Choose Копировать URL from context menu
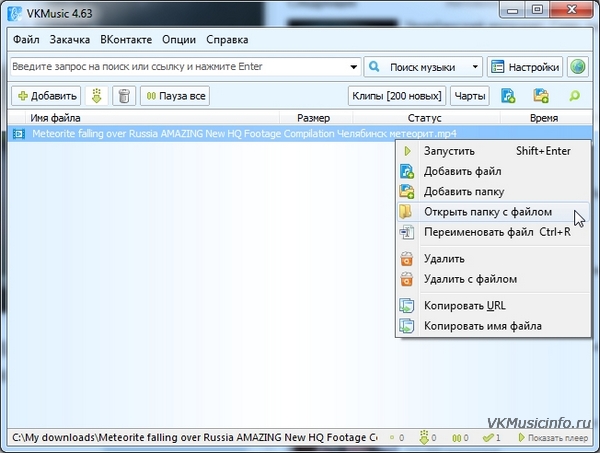 coord(494,306)
